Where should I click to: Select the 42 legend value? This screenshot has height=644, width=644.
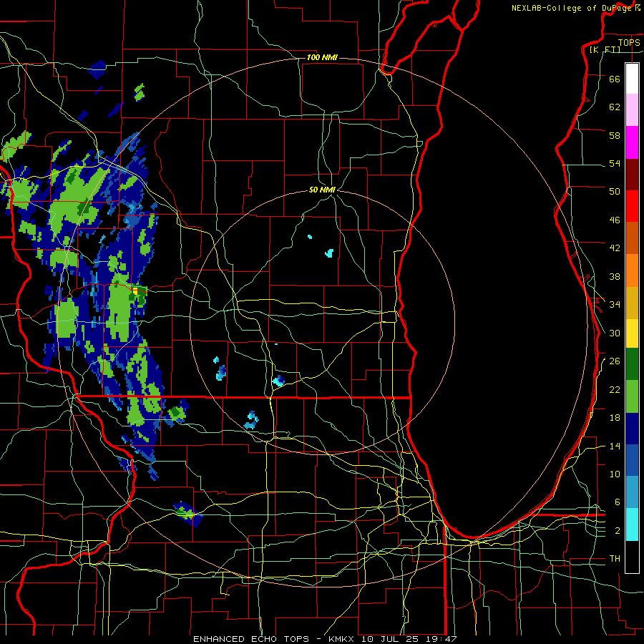tap(615, 248)
